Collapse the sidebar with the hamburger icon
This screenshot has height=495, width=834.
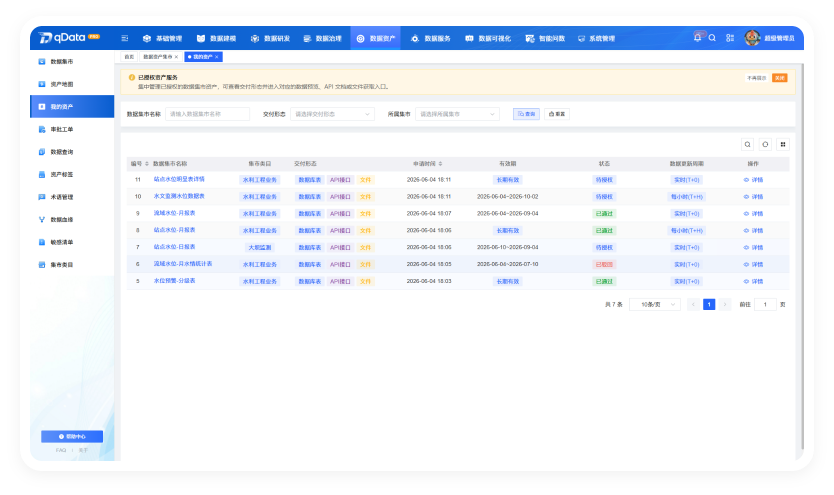[x=124, y=38]
